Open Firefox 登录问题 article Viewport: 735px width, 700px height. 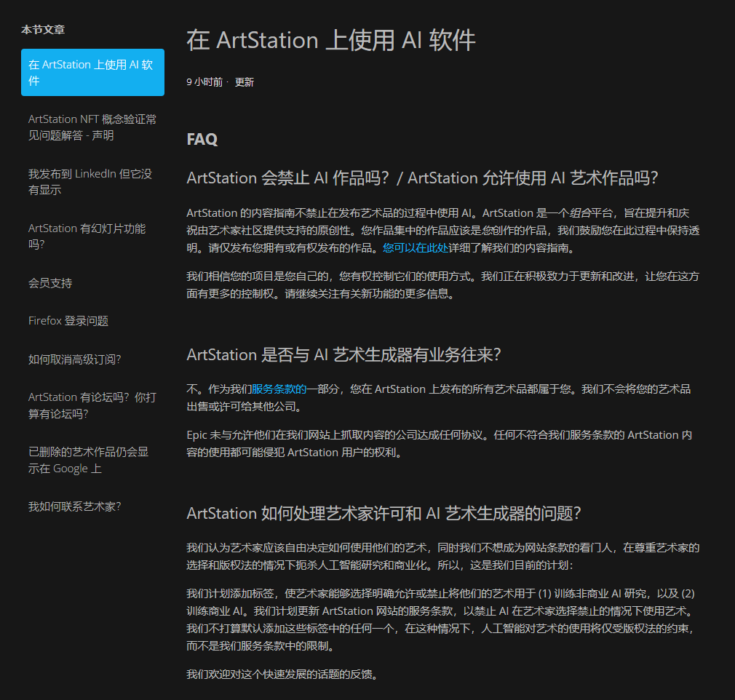(68, 321)
